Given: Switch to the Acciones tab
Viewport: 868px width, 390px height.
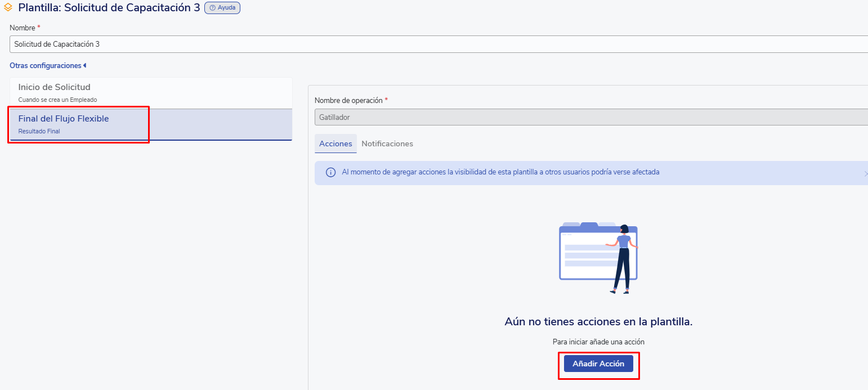Looking at the screenshot, I should 335,144.
